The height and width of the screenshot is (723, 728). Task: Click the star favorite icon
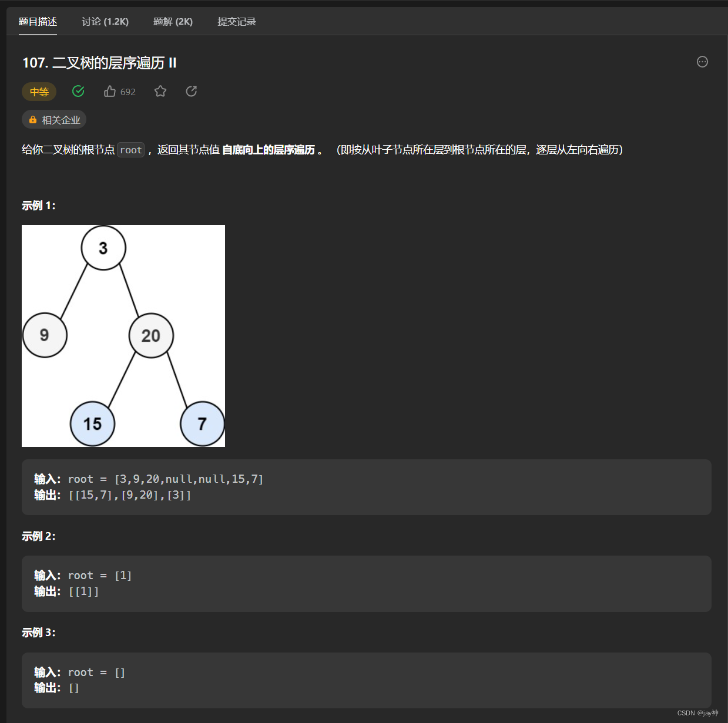click(x=160, y=91)
